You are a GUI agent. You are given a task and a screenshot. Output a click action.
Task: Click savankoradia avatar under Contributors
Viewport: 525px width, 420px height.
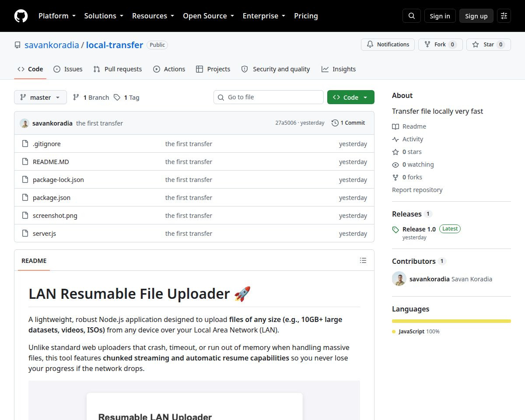pyautogui.click(x=399, y=279)
